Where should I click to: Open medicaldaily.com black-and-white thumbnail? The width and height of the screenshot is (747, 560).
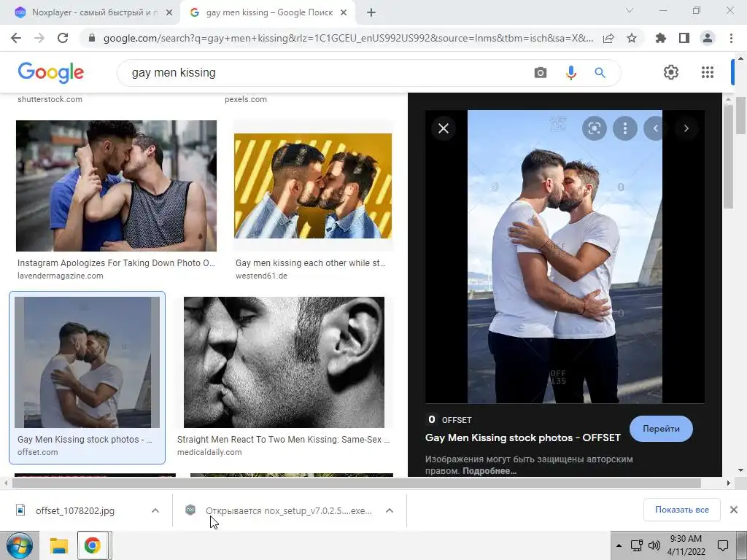[284, 362]
